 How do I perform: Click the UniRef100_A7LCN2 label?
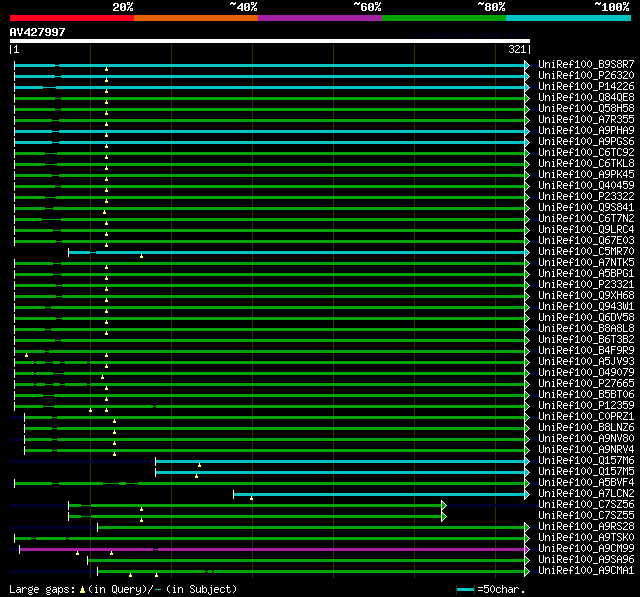tap(586, 493)
